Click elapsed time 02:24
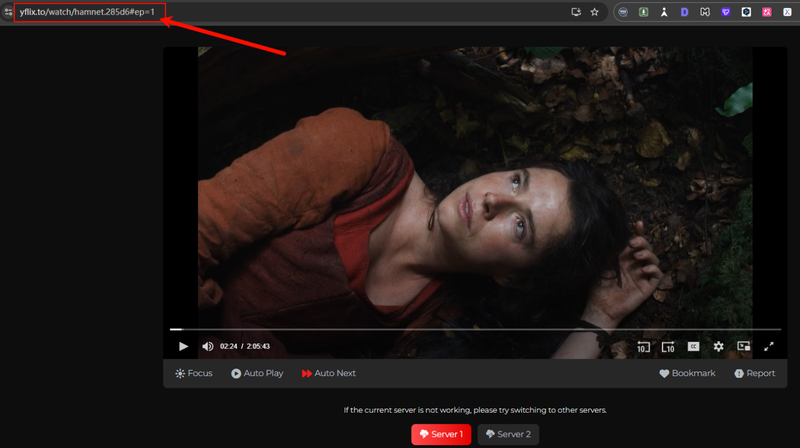Screen dimensions: 800x448 point(229,346)
